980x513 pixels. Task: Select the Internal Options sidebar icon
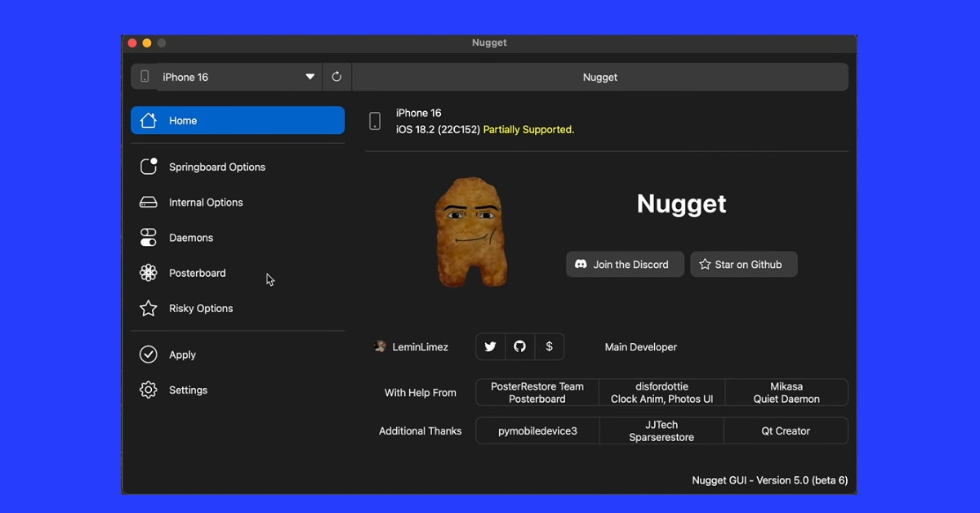coord(148,202)
